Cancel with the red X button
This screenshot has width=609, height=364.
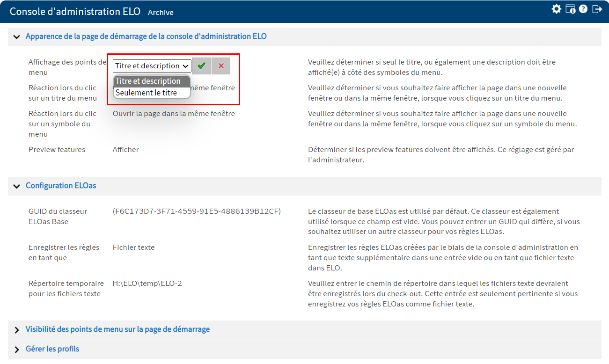coord(221,66)
